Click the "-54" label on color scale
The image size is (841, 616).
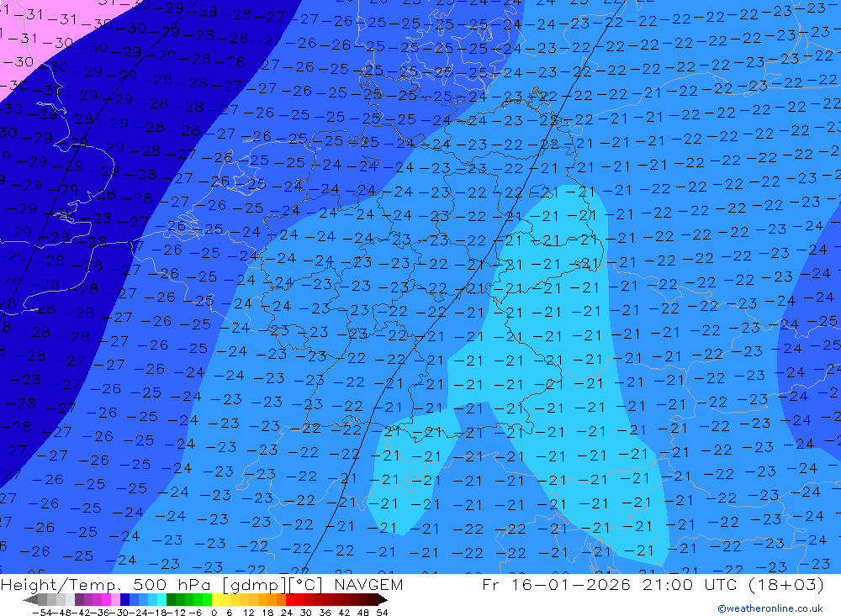click(42, 613)
